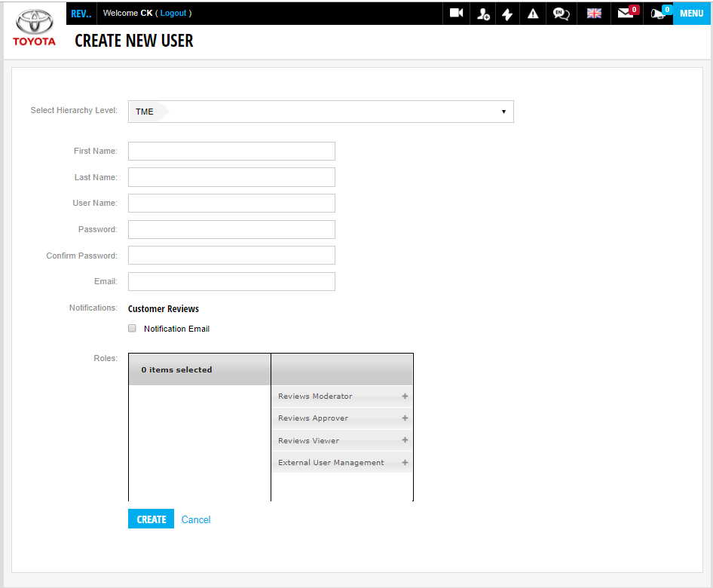Select the Reviews Approver role text

[314, 418]
